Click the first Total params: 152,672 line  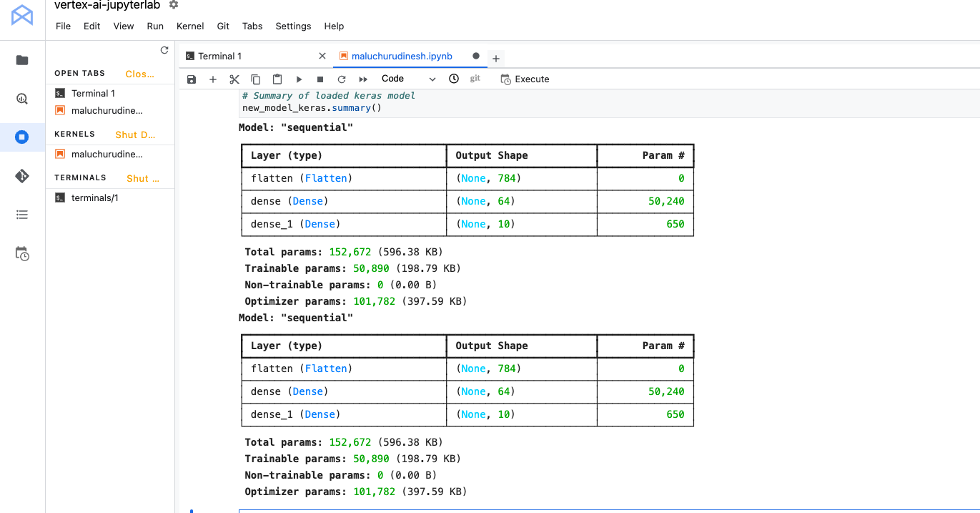coord(344,252)
